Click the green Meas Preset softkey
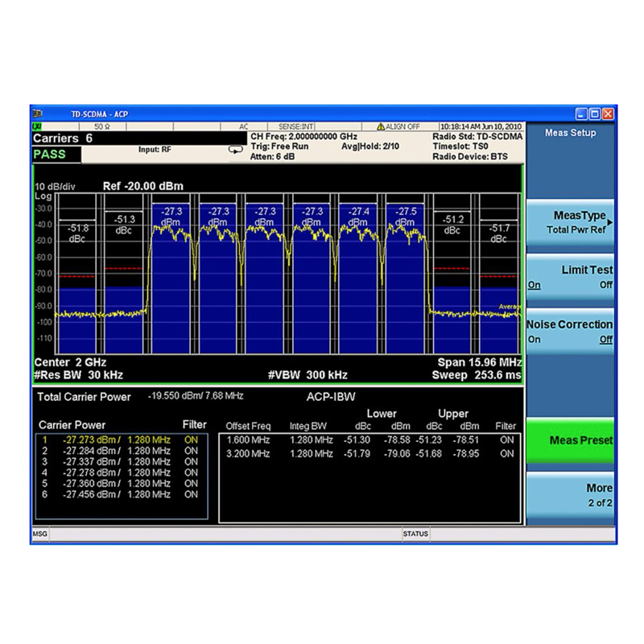644x644 pixels. click(x=570, y=440)
